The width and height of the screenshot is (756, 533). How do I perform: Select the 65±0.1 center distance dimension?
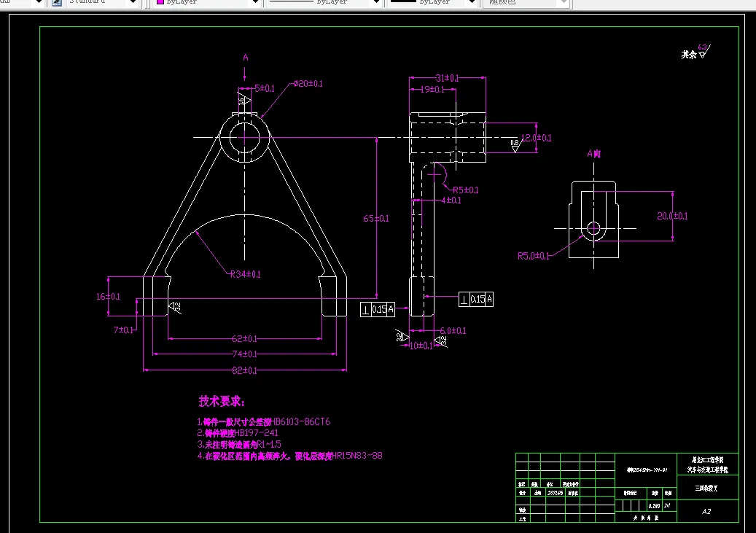[x=376, y=219]
